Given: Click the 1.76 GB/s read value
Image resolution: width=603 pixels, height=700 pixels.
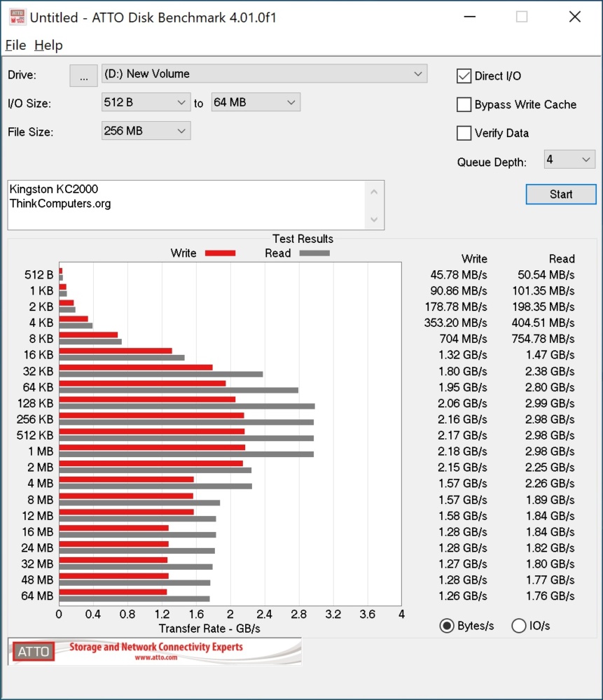Looking at the screenshot, I should 550,596.
